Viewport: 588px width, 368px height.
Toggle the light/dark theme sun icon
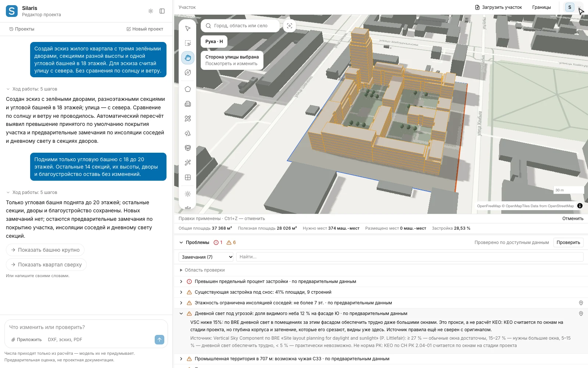click(151, 11)
